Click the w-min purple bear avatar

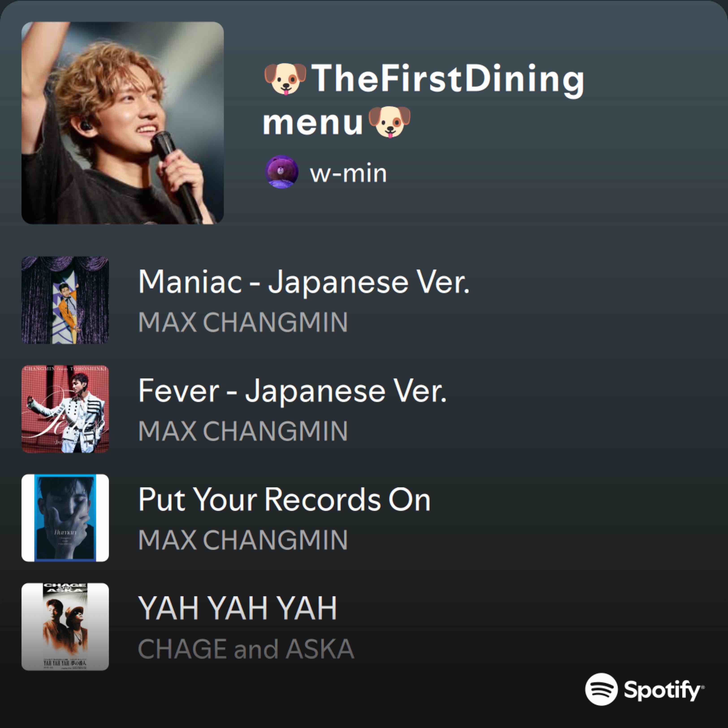(x=281, y=171)
